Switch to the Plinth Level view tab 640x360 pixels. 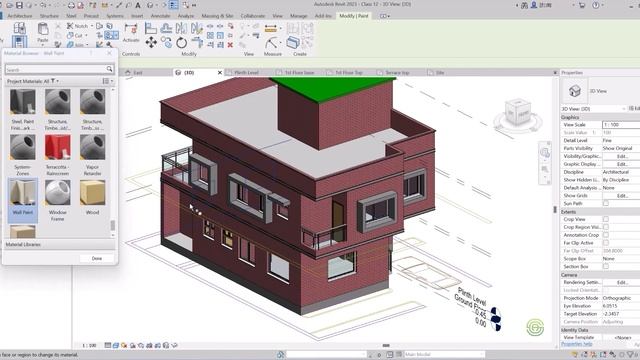247,73
